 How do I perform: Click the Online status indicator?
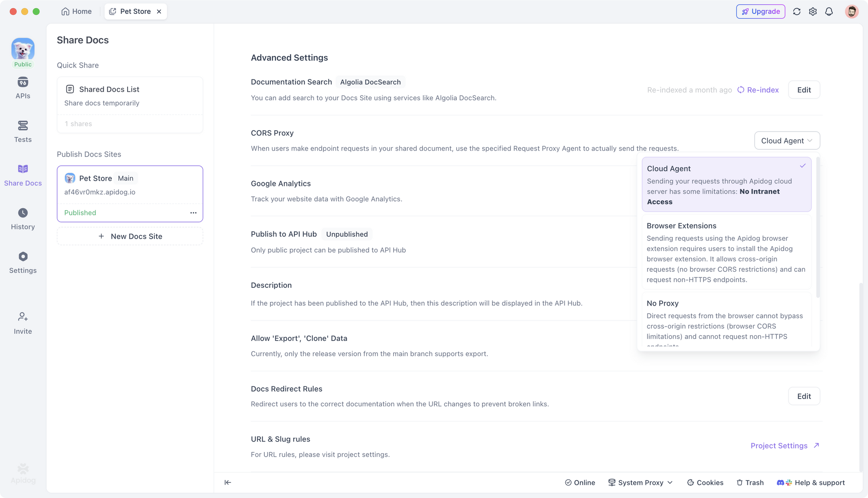pyautogui.click(x=580, y=482)
